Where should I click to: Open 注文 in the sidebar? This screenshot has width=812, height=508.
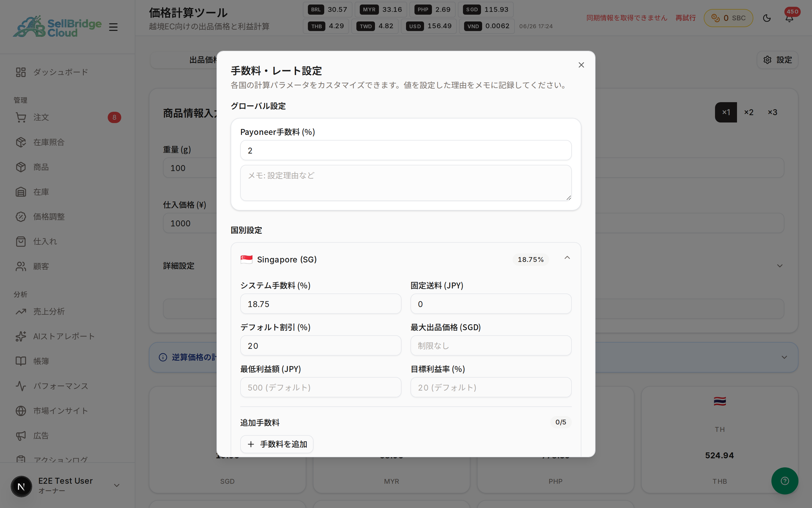67,117
